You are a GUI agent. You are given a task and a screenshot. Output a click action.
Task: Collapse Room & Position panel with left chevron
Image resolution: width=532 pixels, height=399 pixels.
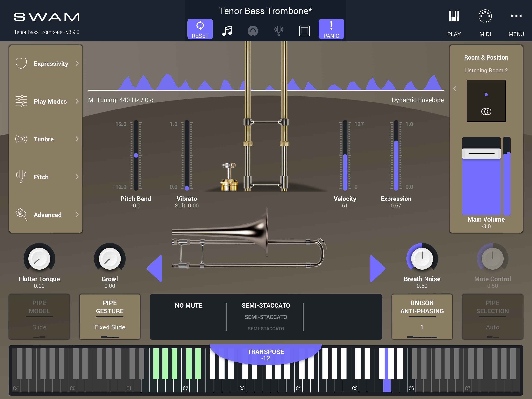click(455, 89)
